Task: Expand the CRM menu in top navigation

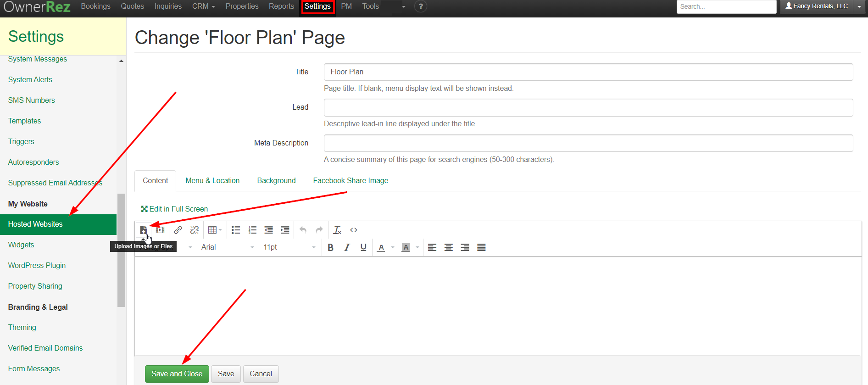Action: click(x=203, y=6)
